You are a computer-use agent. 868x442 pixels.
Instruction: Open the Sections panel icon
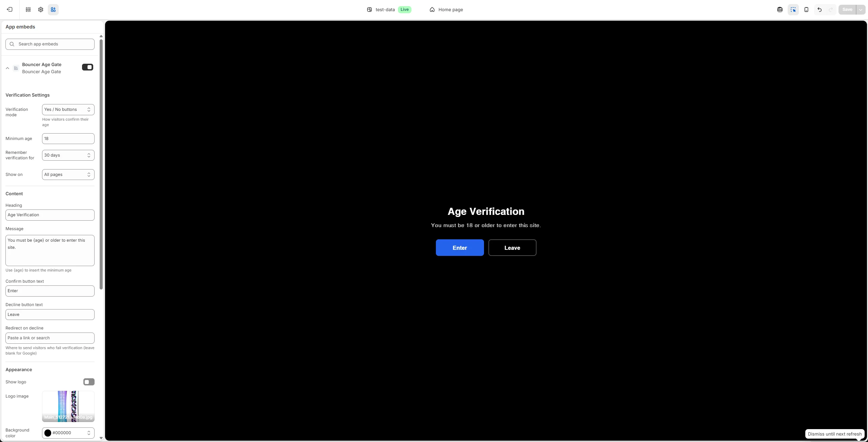pyautogui.click(x=28, y=9)
